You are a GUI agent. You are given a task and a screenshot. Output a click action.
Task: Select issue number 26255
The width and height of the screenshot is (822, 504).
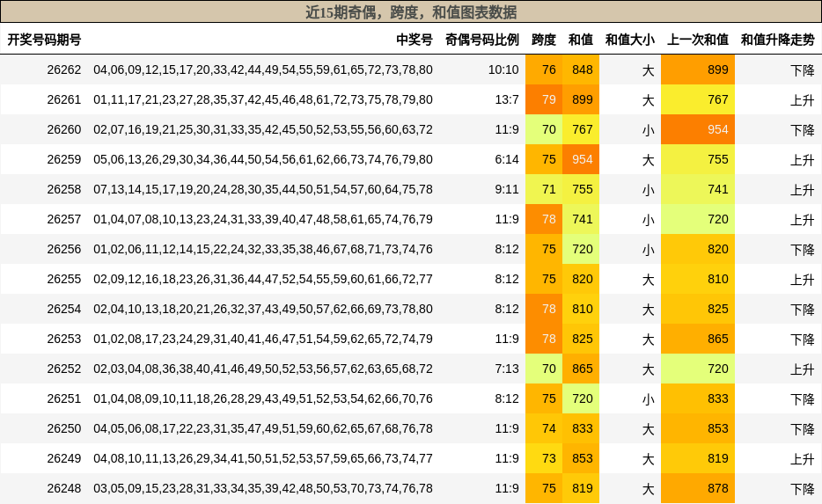pyautogui.click(x=64, y=279)
